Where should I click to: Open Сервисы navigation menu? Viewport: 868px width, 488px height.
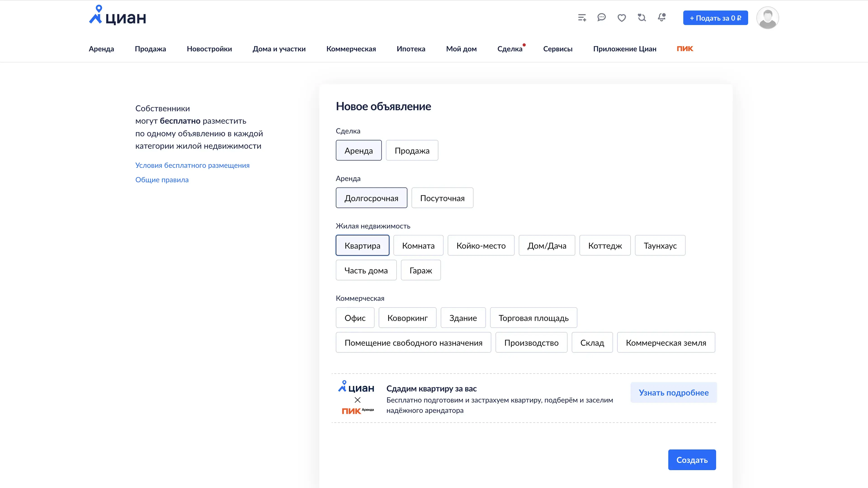tap(558, 49)
